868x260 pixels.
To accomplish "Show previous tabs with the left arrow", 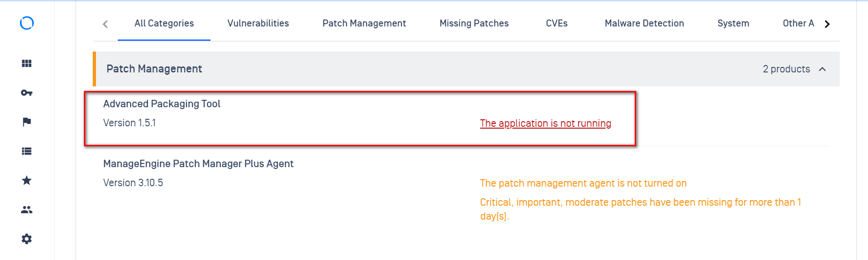I will coord(105,24).
